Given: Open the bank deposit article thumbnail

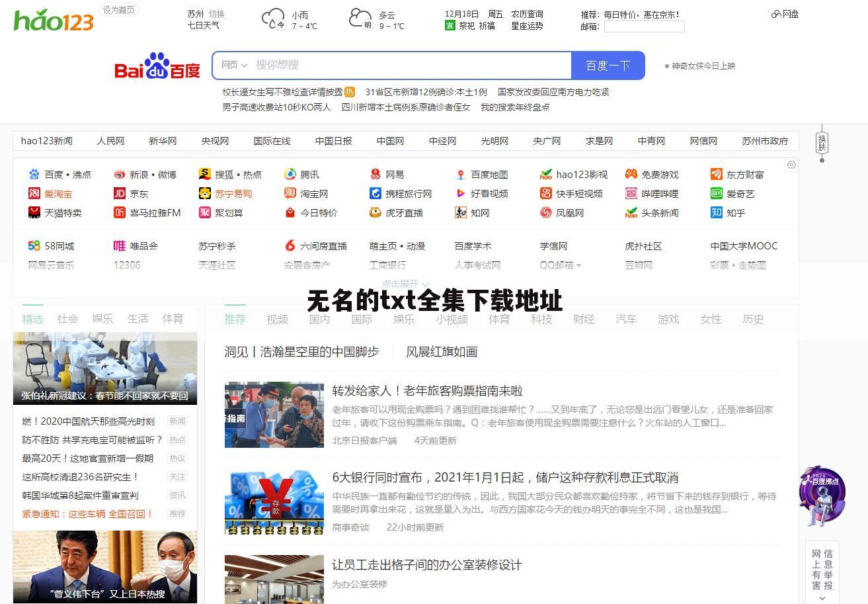Looking at the screenshot, I should tap(274, 501).
